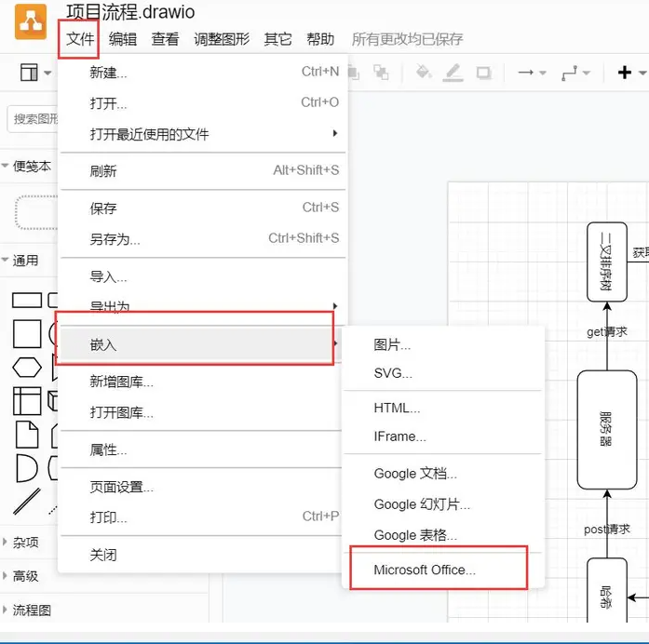Open the page view layout icon
The height and width of the screenshot is (644, 649).
tap(29, 73)
